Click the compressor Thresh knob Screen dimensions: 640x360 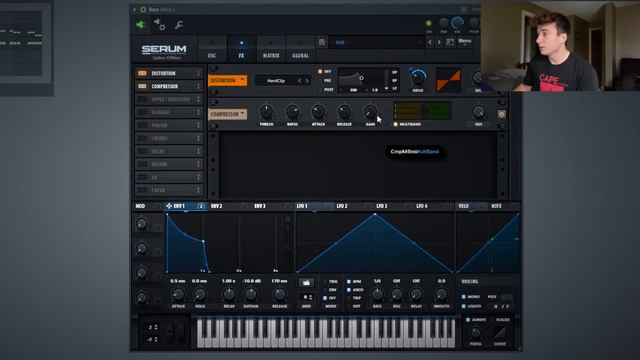click(x=267, y=111)
